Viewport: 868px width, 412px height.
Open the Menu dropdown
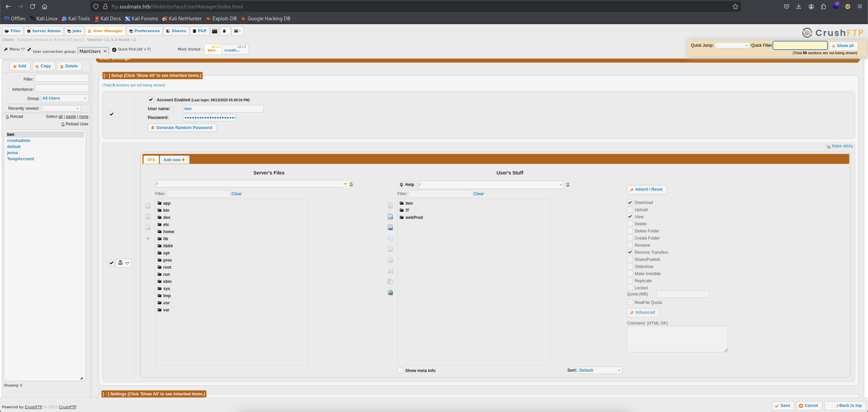15,49
